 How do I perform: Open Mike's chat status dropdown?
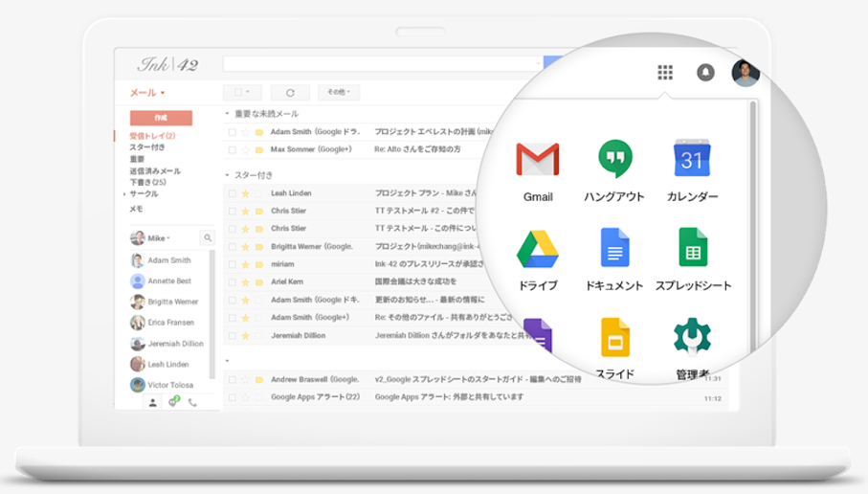click(x=160, y=238)
